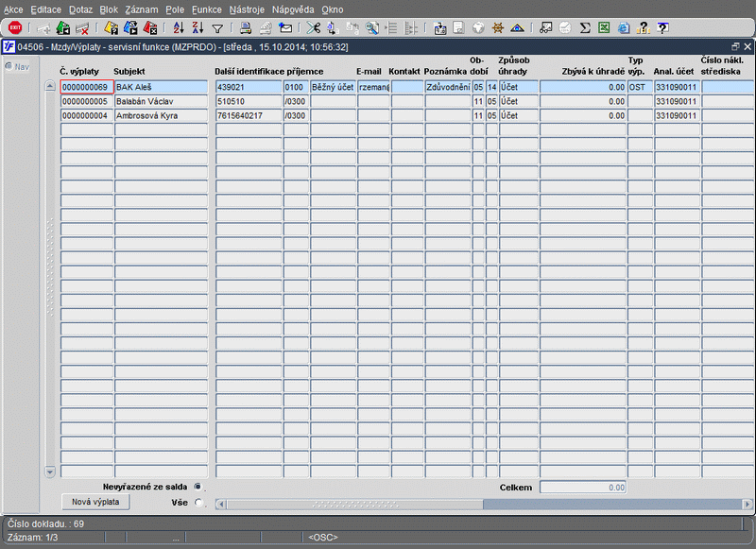Select the row Ambrosová Kyra
Image resolution: width=756 pixels, height=549 pixels.
point(161,115)
